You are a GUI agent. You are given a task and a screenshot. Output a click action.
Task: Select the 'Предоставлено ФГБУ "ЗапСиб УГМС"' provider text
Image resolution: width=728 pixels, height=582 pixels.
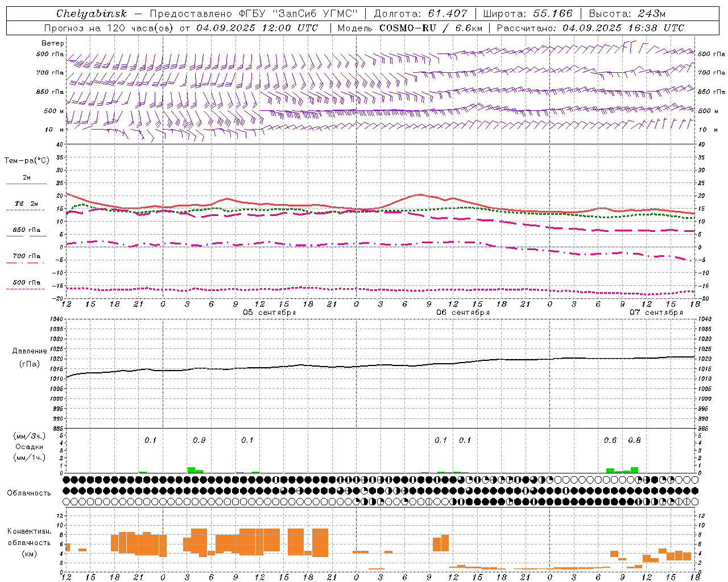[254, 14]
